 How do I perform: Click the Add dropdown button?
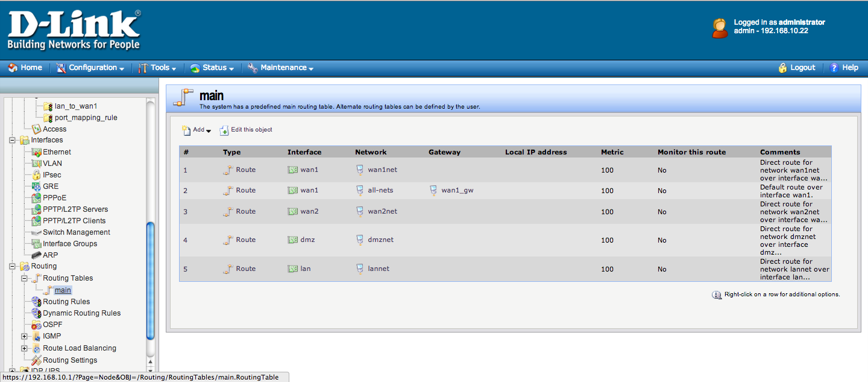coord(197,130)
